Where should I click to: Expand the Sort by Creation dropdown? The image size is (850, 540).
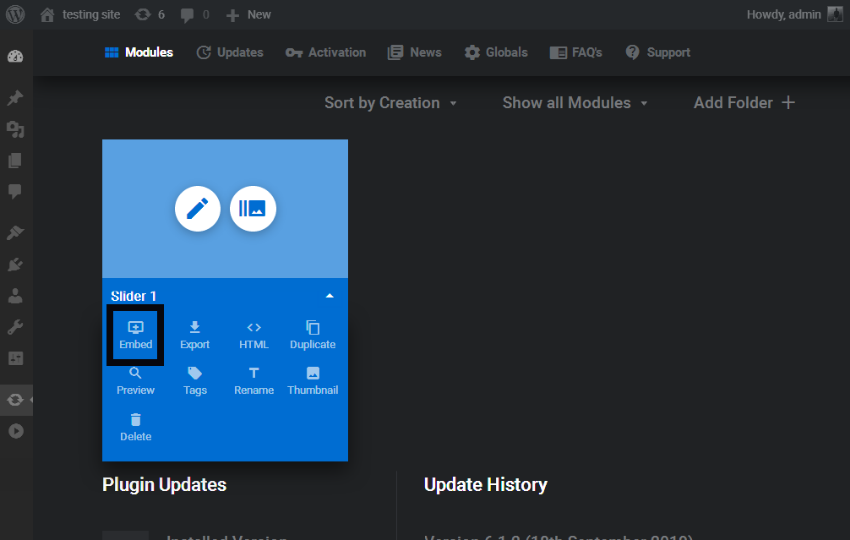pyautogui.click(x=391, y=103)
